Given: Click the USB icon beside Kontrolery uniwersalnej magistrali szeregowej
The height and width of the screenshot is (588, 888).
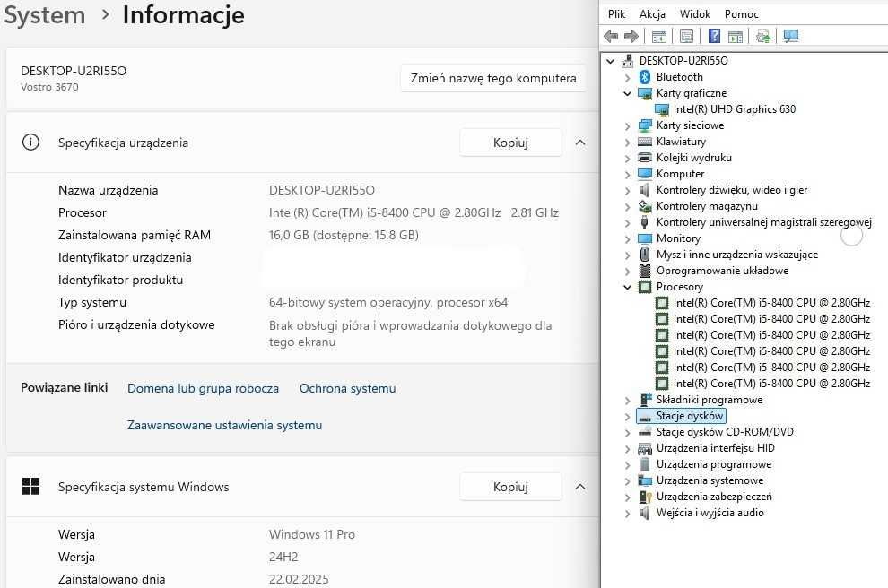Looking at the screenshot, I should 645,222.
